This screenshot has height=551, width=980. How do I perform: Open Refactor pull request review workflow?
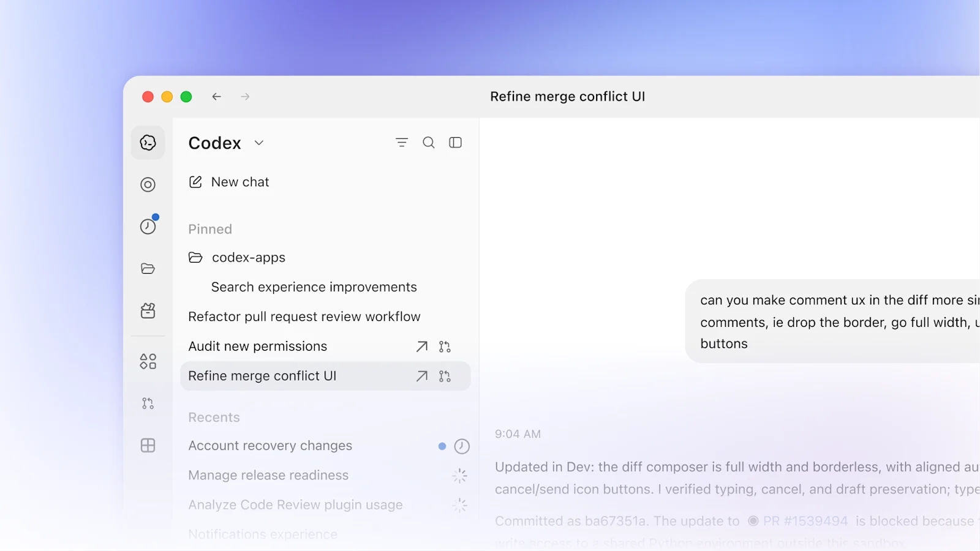click(304, 317)
